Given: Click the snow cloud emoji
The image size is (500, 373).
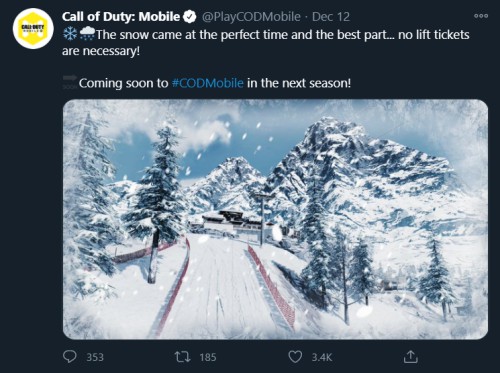Looking at the screenshot, I should [x=87, y=34].
